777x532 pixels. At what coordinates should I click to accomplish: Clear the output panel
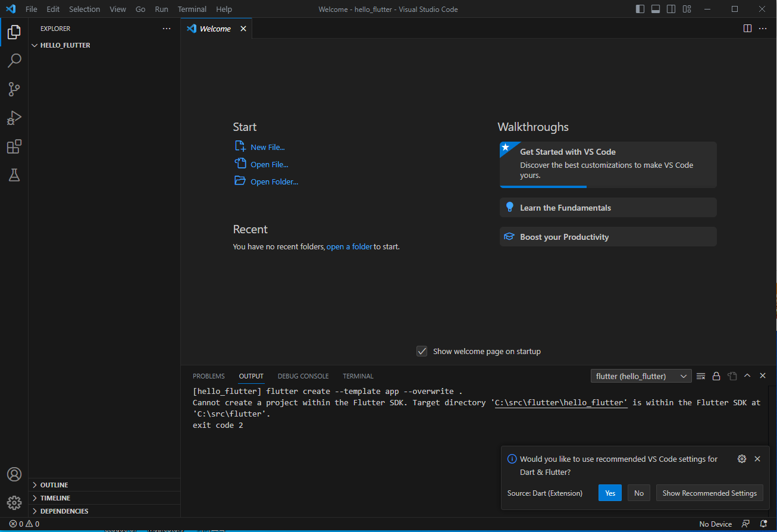[x=701, y=376]
